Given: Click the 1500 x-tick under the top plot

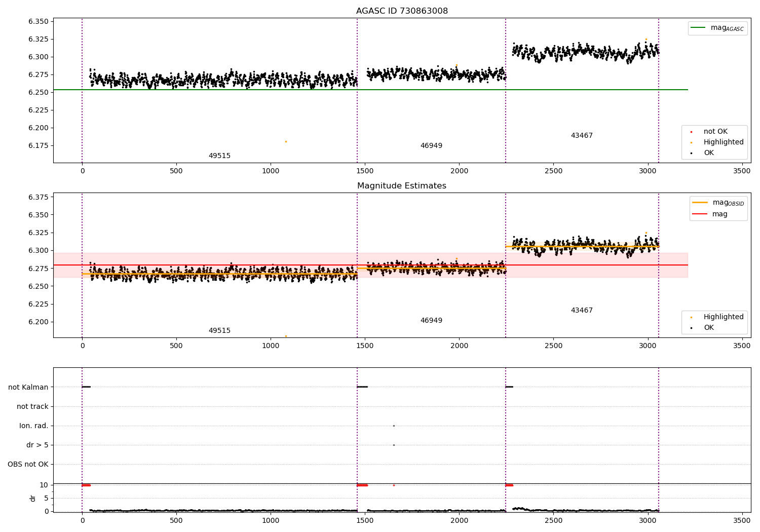Looking at the screenshot, I should click(x=365, y=171).
